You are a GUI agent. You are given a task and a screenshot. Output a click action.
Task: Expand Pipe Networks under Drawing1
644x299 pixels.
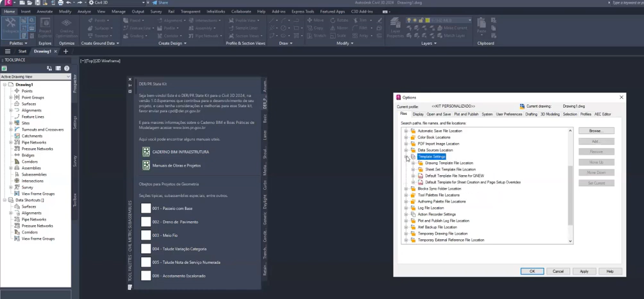coord(11,142)
